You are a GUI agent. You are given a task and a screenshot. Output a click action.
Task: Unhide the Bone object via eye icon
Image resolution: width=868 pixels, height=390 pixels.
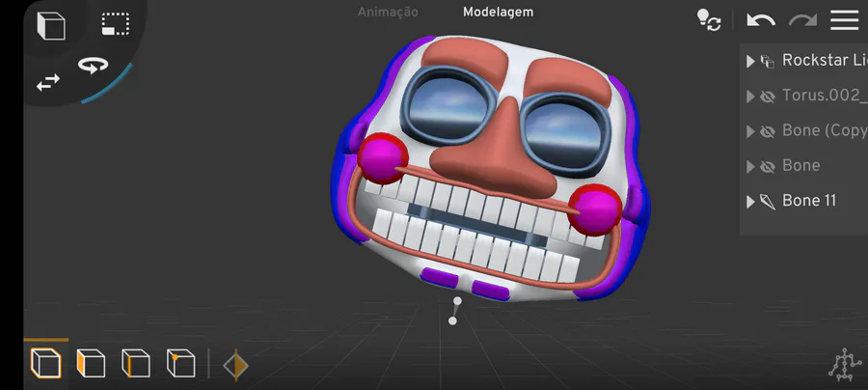768,167
